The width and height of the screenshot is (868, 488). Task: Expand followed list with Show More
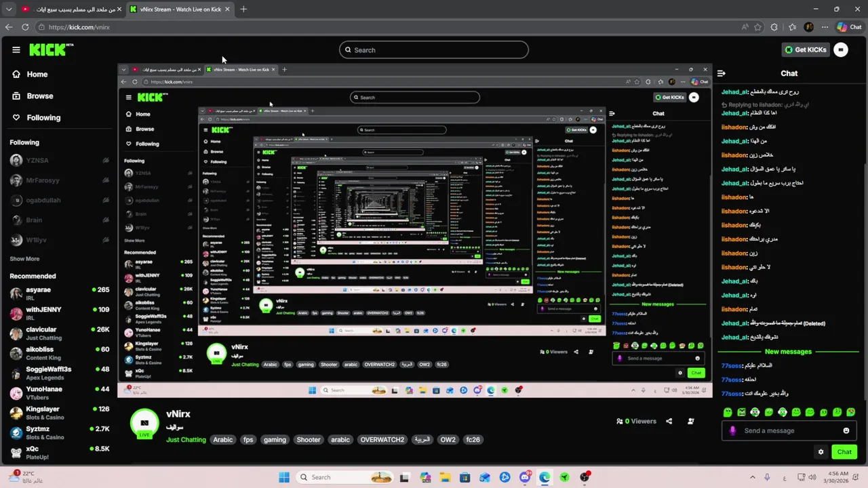24,259
